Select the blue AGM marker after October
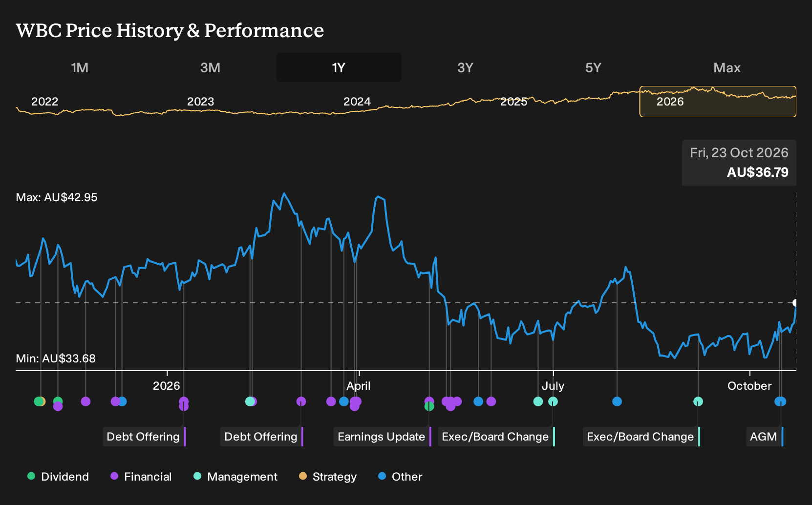 click(780, 401)
